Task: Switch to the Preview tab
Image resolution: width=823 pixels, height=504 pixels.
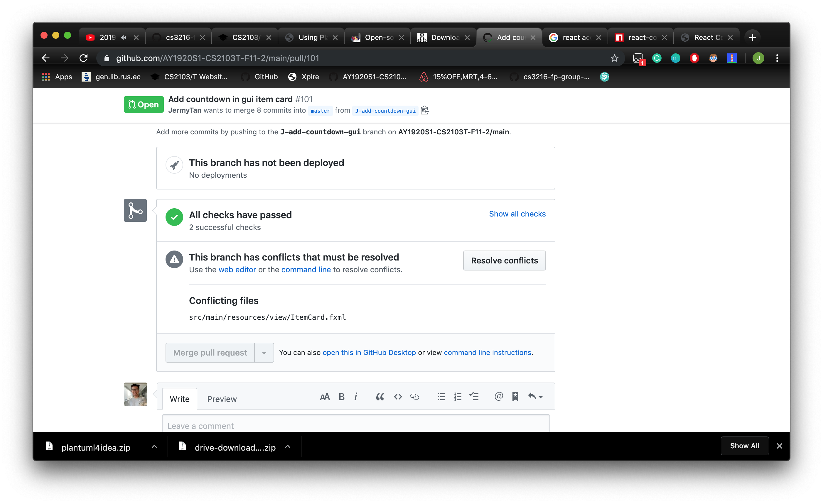Action: point(222,399)
